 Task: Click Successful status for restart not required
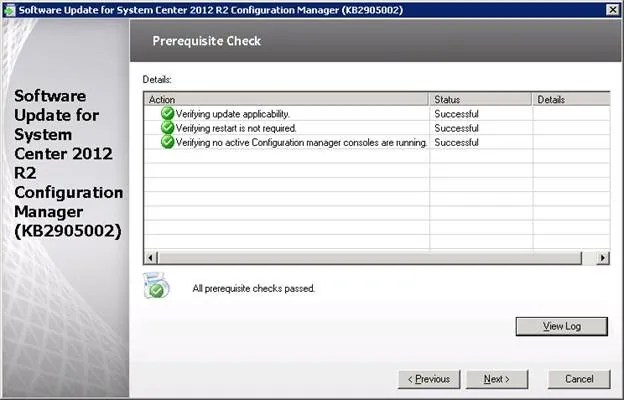coord(456,128)
